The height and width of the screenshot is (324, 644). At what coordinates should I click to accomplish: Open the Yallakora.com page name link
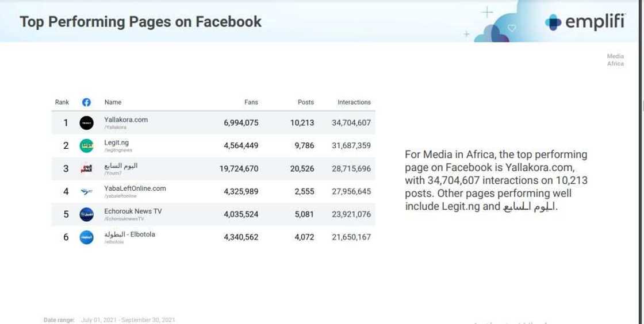pos(126,119)
